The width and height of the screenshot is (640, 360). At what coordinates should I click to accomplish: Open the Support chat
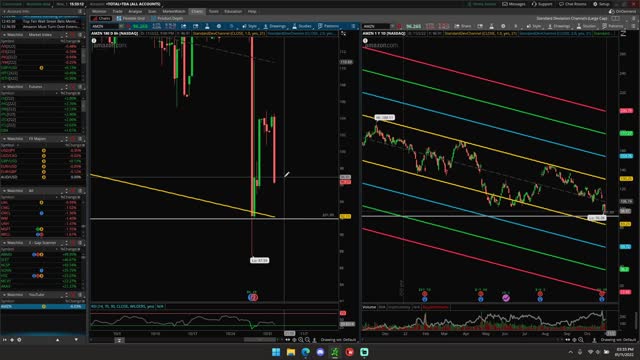[542, 4]
